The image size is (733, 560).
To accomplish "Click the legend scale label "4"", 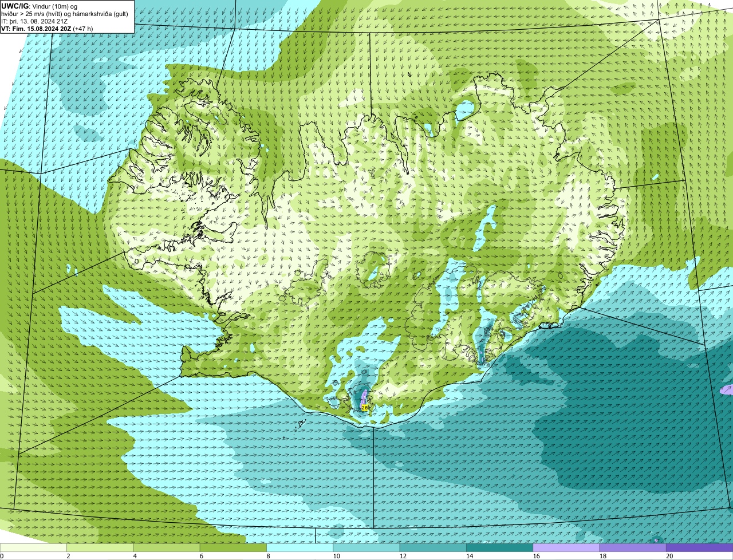I will (x=135, y=556).
